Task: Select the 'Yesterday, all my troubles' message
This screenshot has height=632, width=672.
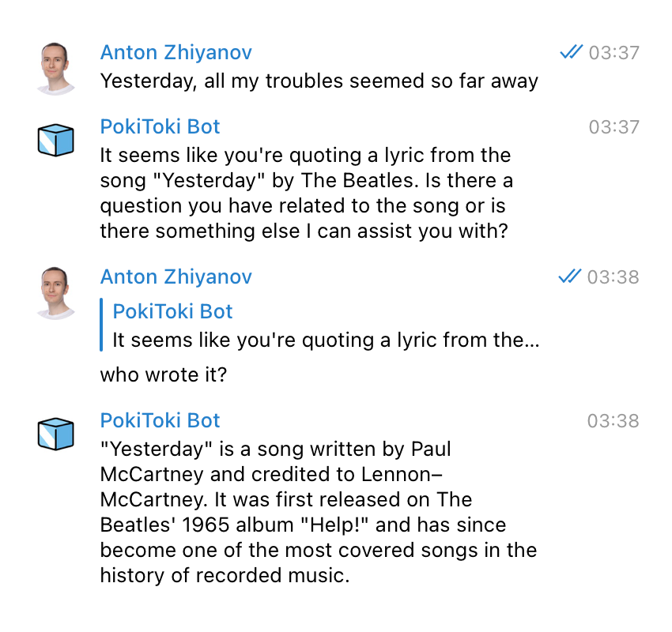Action: pos(319,81)
